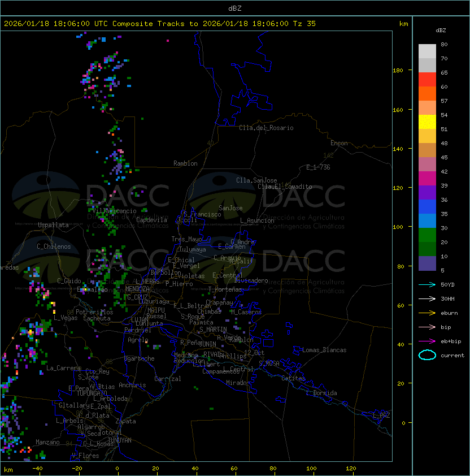This screenshot has width=470, height=476.
Task: Click the Ugarteche place label
Action: 140,358
